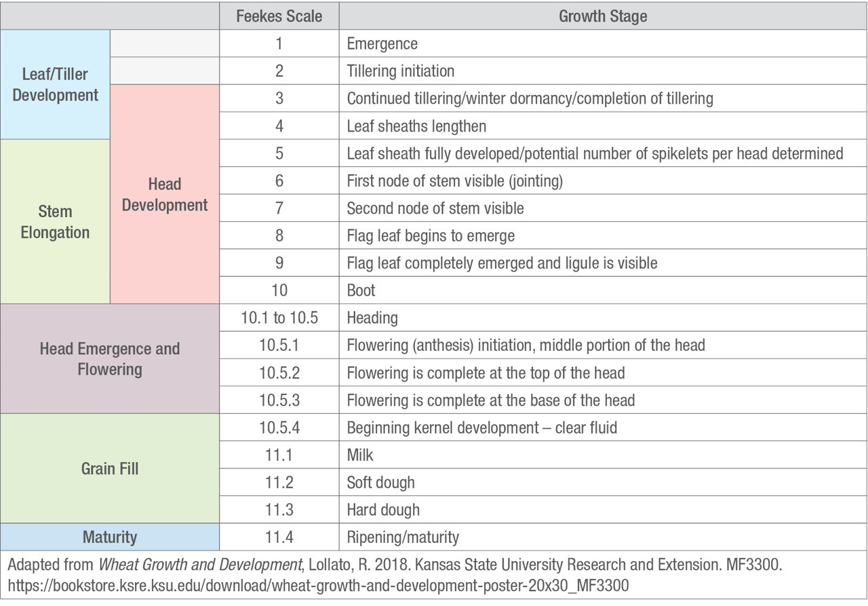Viewport: 868px width, 606px height.
Task: Click the 'Ripening/maturity' cell
Action: pos(403,537)
